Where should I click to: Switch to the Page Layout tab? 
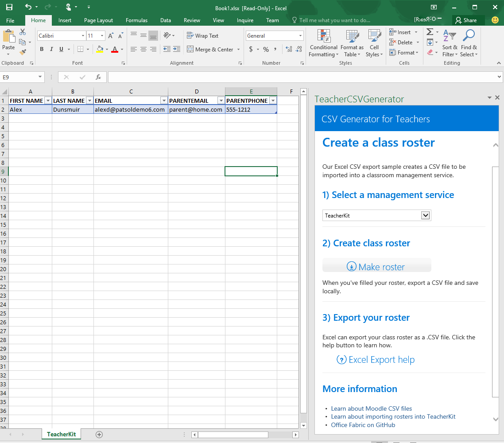[x=98, y=20]
